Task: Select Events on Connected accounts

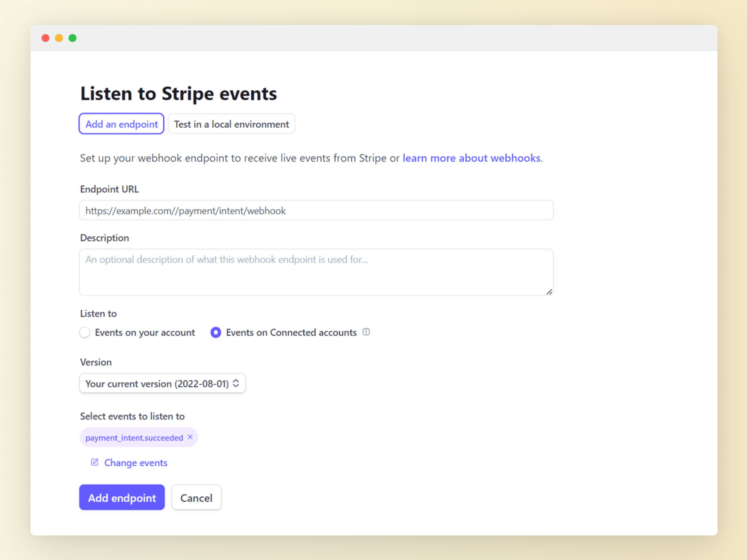Action: click(216, 332)
